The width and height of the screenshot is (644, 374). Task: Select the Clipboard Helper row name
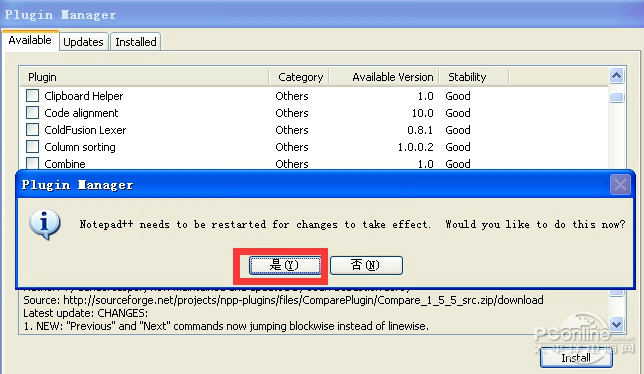(x=84, y=96)
